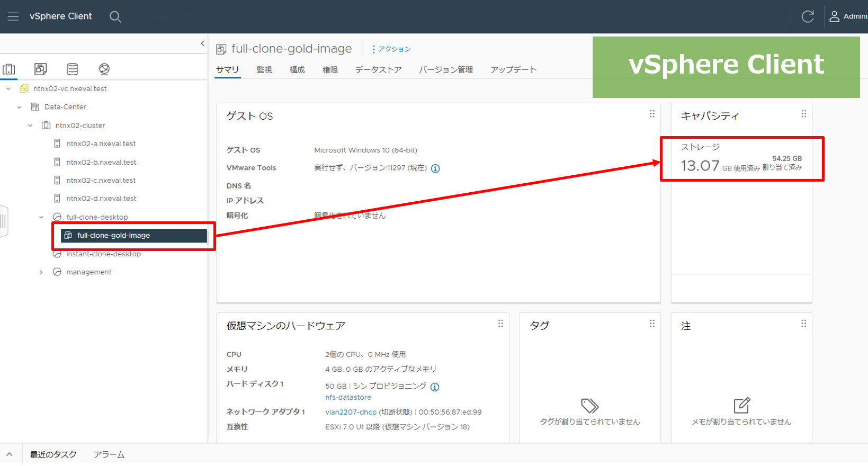
Task: Grab the 注 card drag handle
Action: tap(803, 324)
